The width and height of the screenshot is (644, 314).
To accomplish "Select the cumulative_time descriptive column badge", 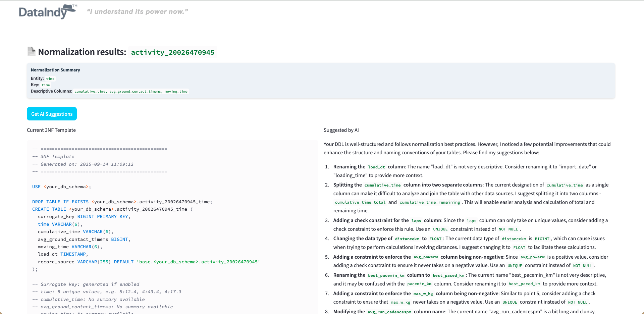I will (90, 91).
